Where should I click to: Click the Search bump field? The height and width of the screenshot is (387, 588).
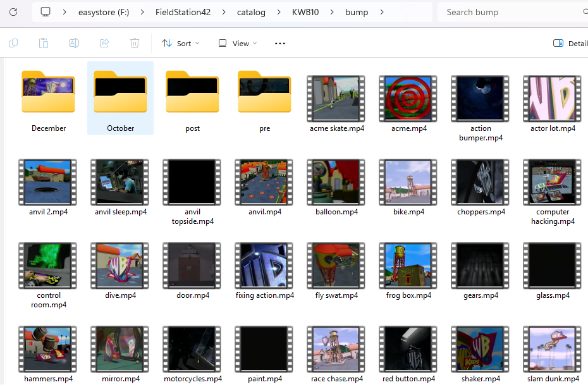pyautogui.click(x=512, y=12)
